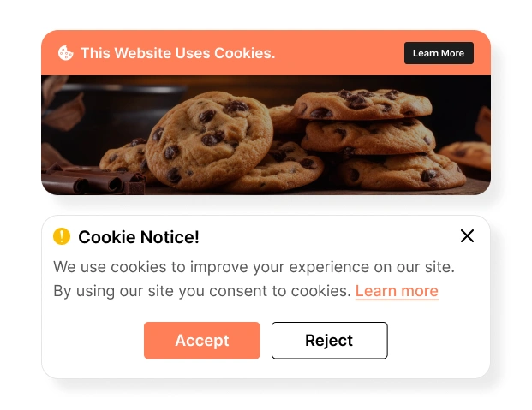The height and width of the screenshot is (410, 532).
Task: Click the "This Website Uses Cookies." headline
Action: 177,53
